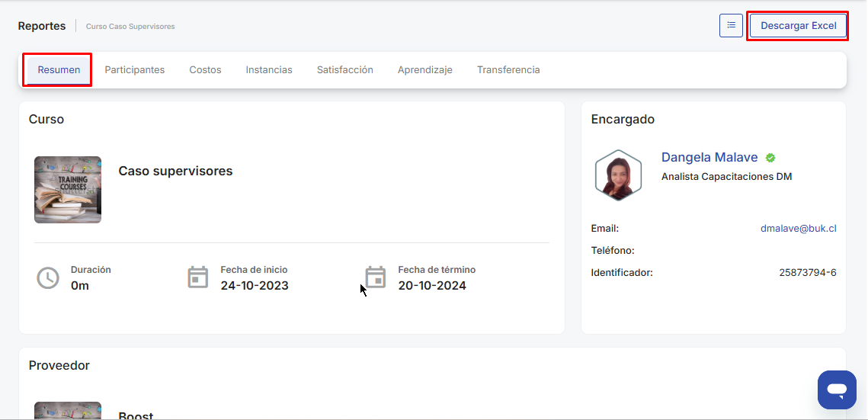Click the Duración clock icon
This screenshot has width=868, height=420.
coord(48,278)
